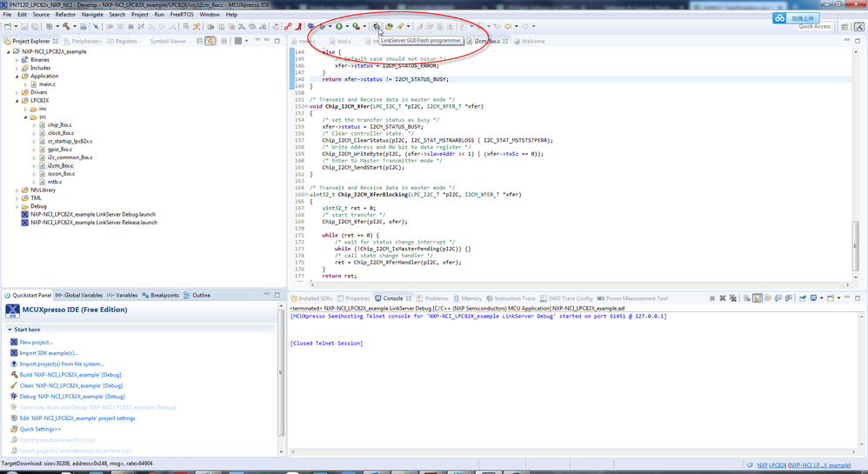This screenshot has height=474, width=868.
Task: Click the Display Selected Console icon
Action: click(813, 298)
